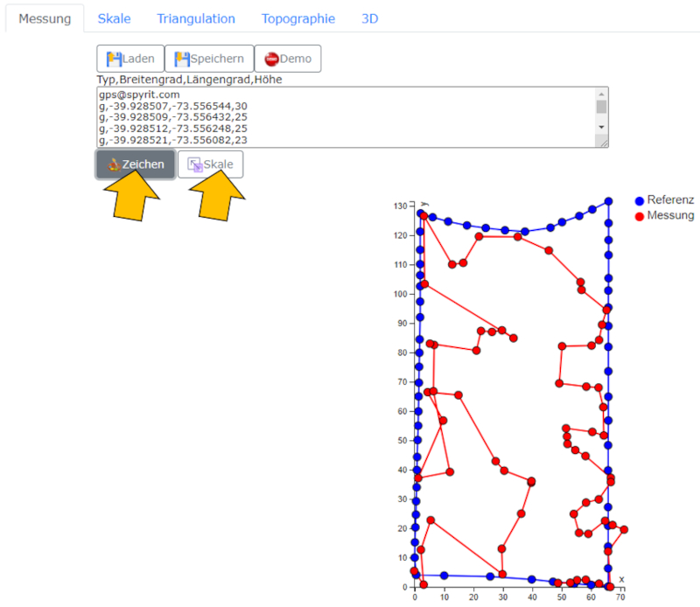Screen dimensions: 700x607
Task: Click the textarea scrollbar down arrow
Action: pos(601,127)
